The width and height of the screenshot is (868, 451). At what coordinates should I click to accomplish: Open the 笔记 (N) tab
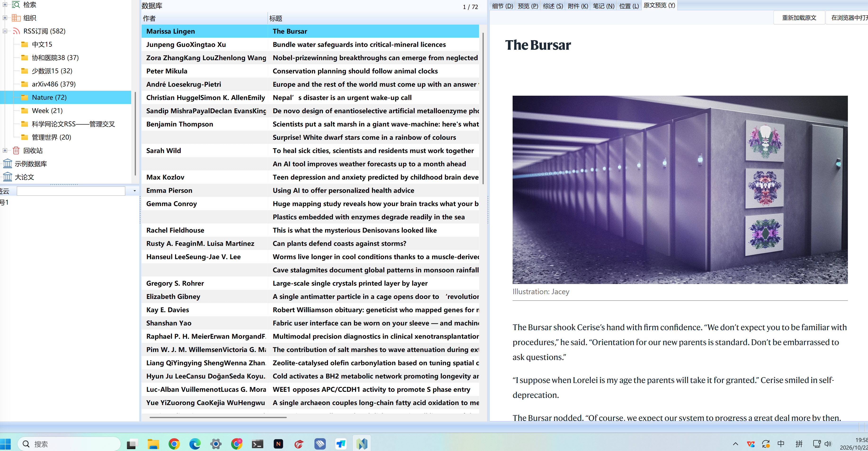coord(604,6)
